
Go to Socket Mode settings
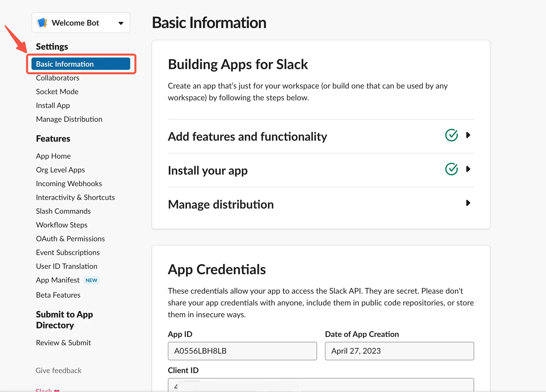pos(57,91)
